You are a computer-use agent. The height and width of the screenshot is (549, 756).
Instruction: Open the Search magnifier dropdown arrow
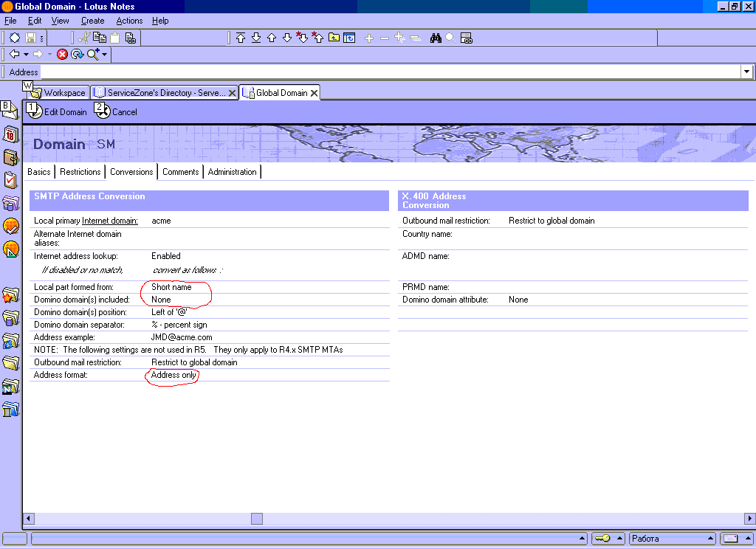[105, 55]
